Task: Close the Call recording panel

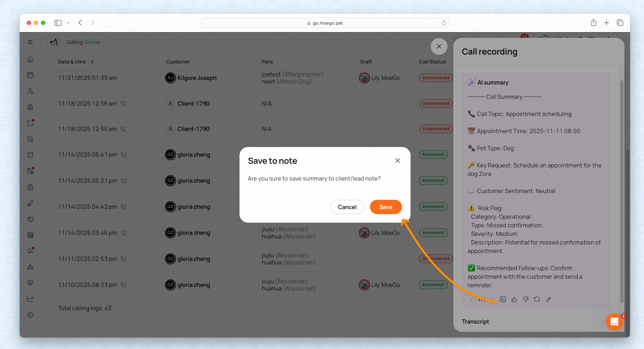Action: pos(439,46)
